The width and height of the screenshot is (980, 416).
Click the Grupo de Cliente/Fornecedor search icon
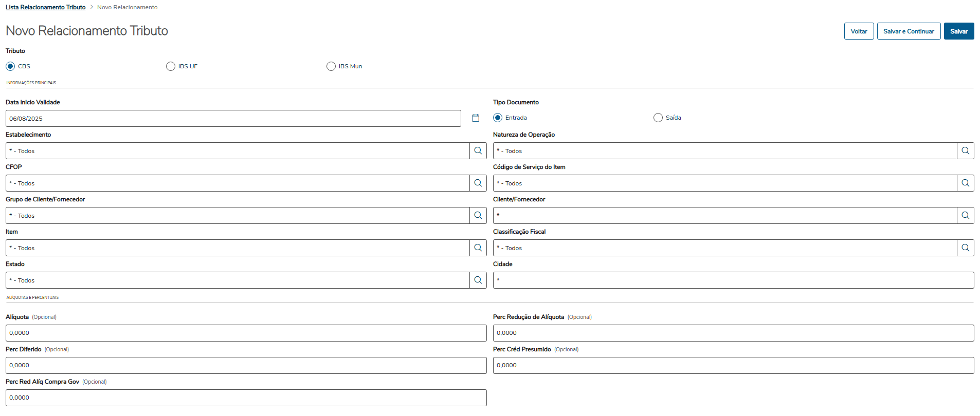478,216
